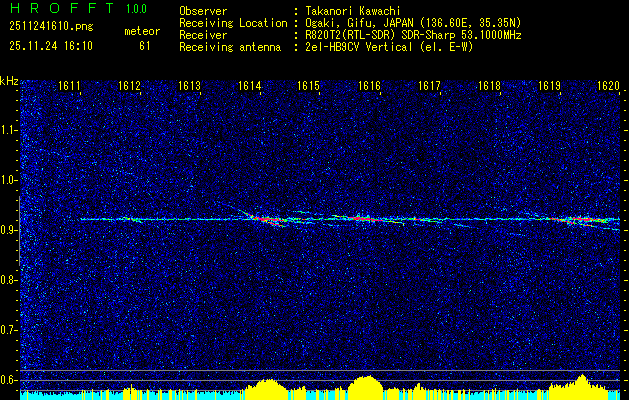629x400 pixels.
Task: Click the 0.6 kHz axis label
Action: [x=8, y=380]
